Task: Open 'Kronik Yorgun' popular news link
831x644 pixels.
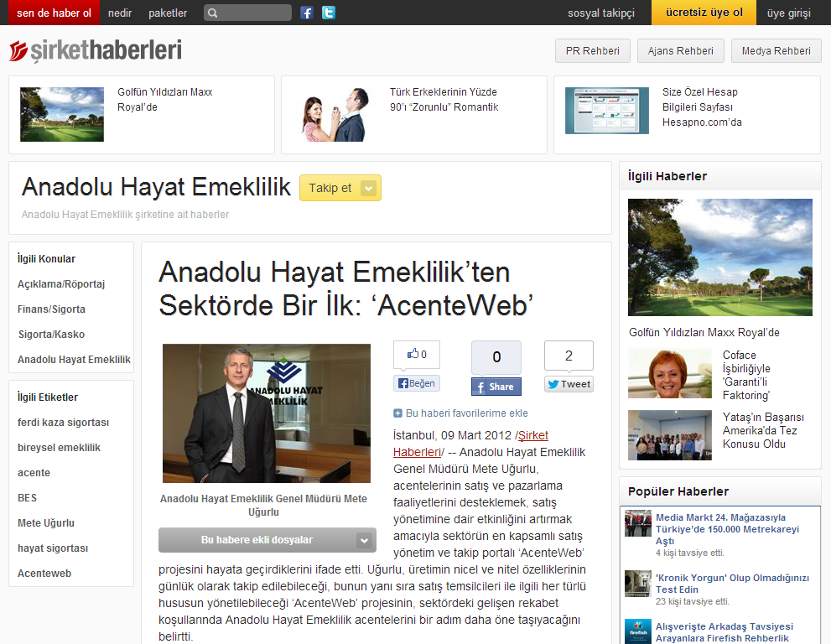Action: coord(732,584)
